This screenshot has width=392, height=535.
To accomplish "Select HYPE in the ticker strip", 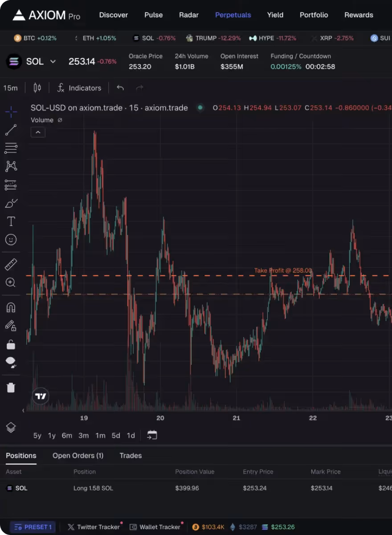I will pyautogui.click(x=273, y=38).
